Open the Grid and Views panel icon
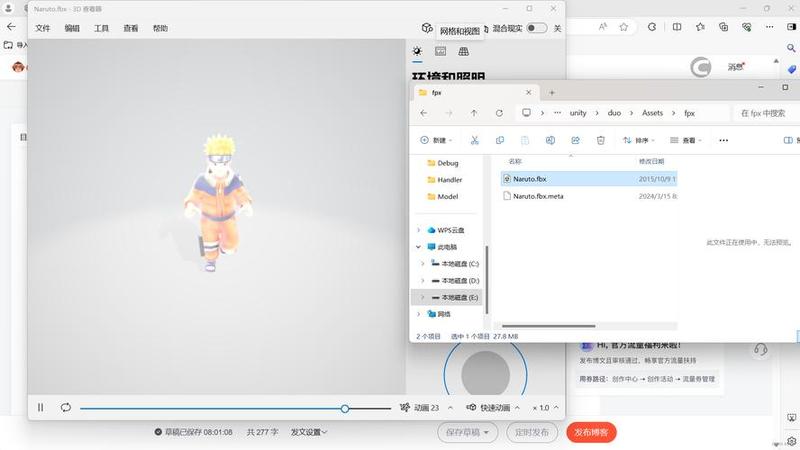 pos(463,51)
